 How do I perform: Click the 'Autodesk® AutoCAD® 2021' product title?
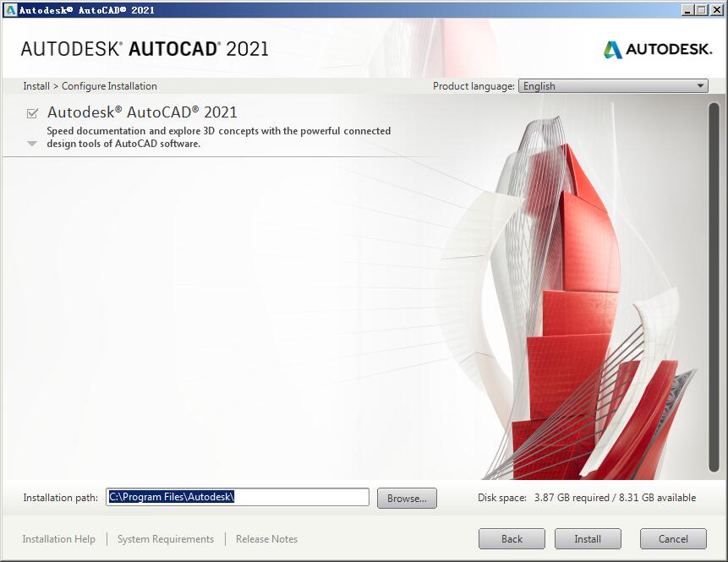point(142,112)
